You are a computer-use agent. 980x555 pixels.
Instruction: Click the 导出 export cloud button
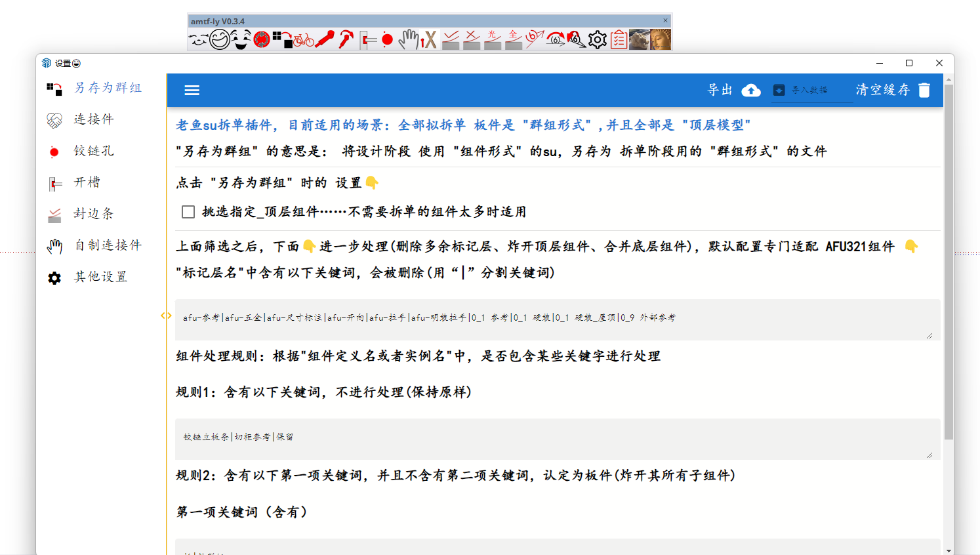(733, 90)
